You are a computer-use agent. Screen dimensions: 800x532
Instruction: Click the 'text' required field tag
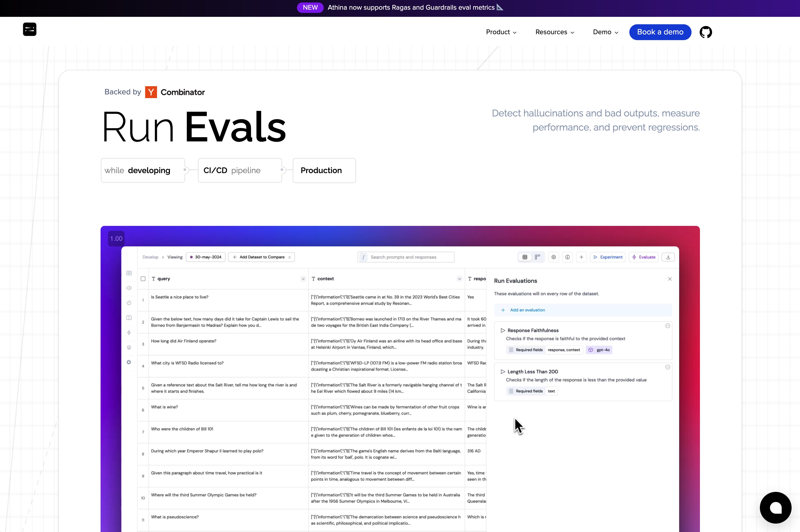551,391
